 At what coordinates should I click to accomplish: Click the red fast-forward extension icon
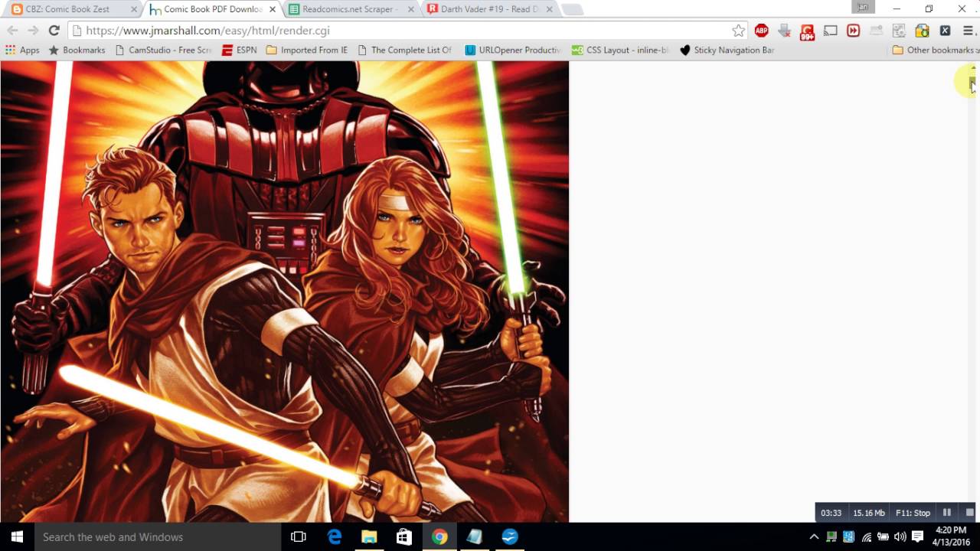click(x=853, y=31)
